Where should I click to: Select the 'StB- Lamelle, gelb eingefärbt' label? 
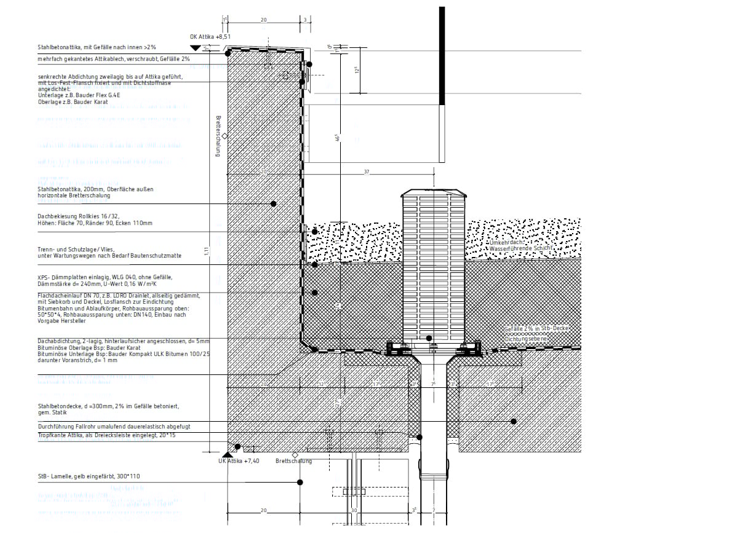(x=93, y=476)
